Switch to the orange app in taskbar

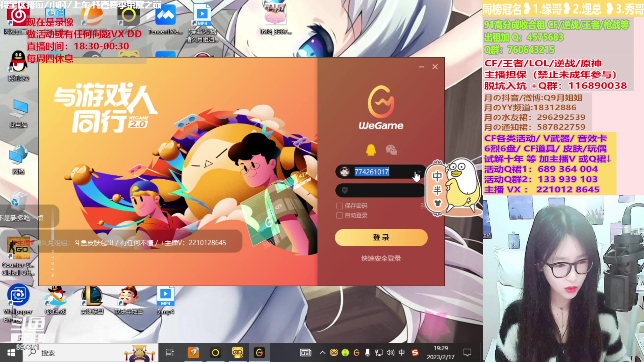pyautogui.click(x=193, y=353)
